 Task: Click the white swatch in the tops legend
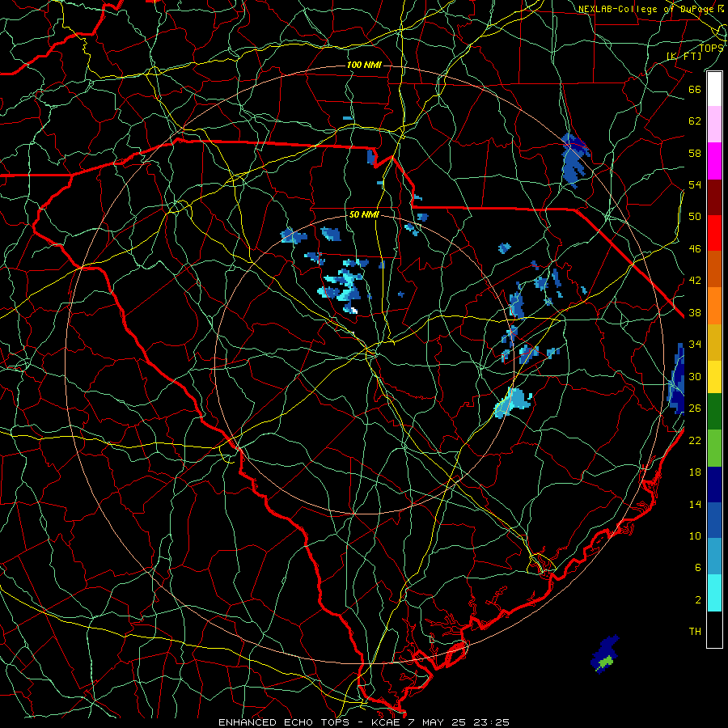(x=714, y=89)
